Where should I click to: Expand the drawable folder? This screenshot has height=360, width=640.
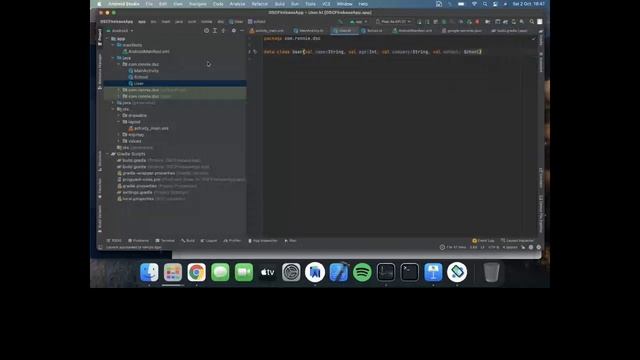pos(119,116)
